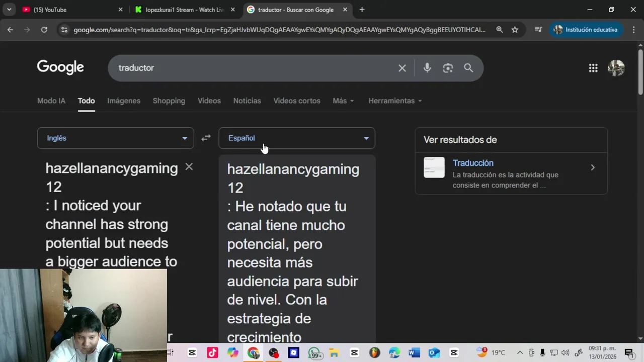Switch to Imágenes results
This screenshot has height=362, width=644.
coord(124,101)
